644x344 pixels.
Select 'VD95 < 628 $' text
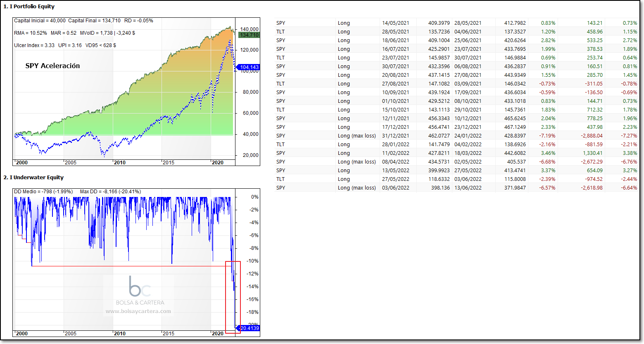(101, 45)
